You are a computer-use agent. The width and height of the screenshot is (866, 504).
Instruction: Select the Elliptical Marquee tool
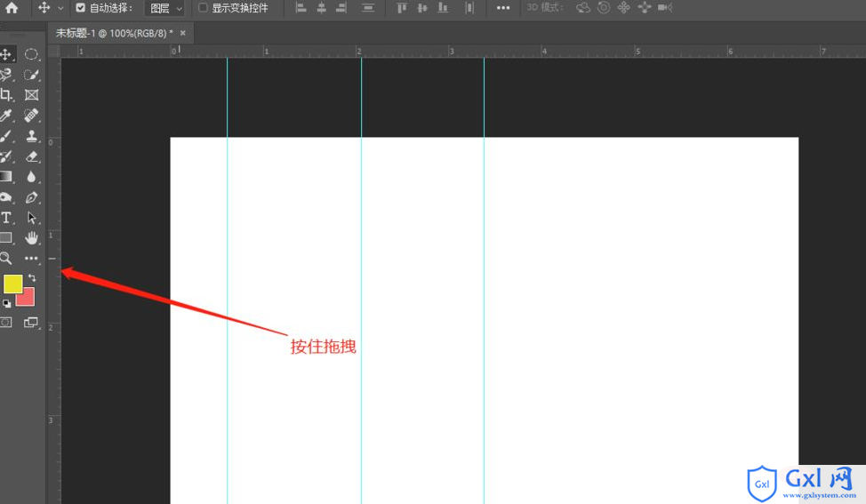(31, 54)
